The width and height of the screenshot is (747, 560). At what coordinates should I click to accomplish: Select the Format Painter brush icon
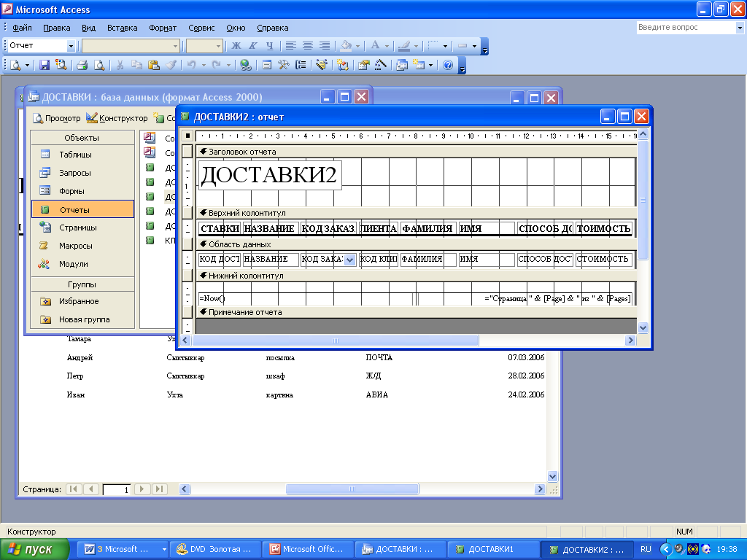click(x=171, y=65)
